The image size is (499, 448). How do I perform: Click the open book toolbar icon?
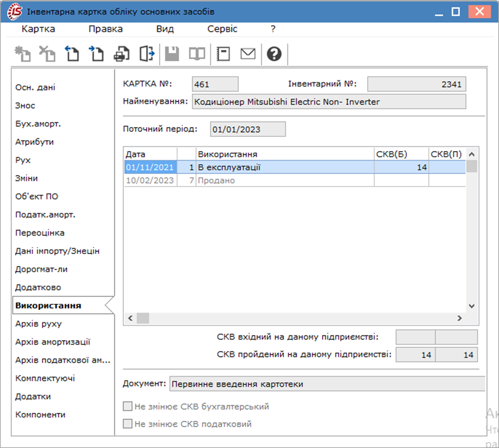(197, 53)
